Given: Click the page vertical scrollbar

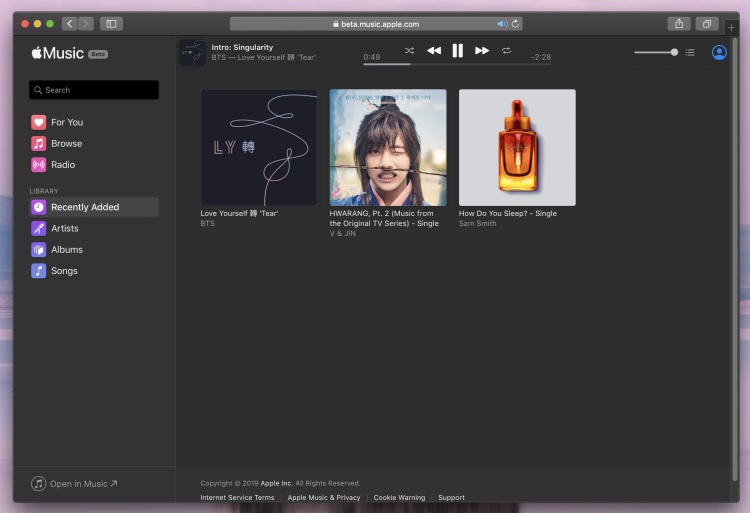Looking at the screenshot, I should tap(735, 258).
